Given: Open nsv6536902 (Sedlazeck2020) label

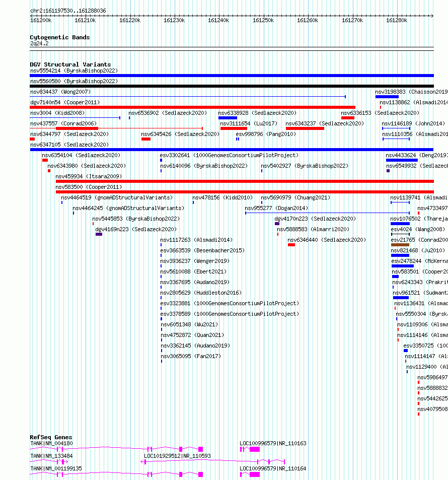Looking at the screenshot, I should tap(168, 113).
